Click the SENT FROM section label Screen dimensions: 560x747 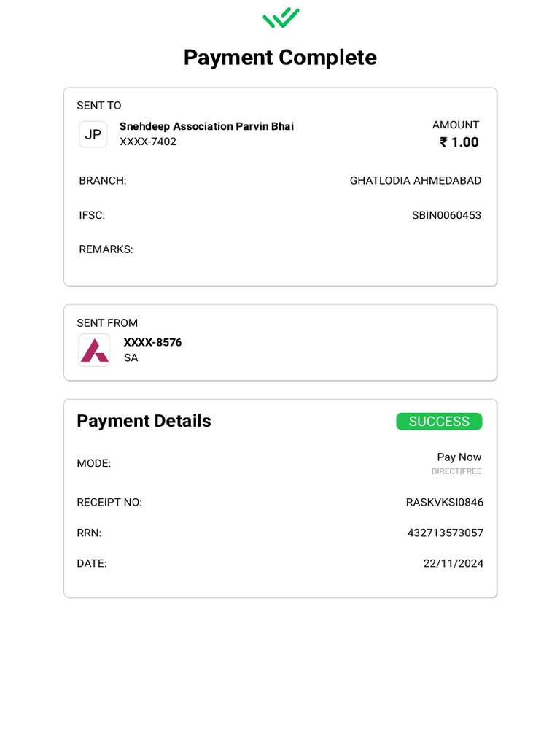tap(107, 322)
